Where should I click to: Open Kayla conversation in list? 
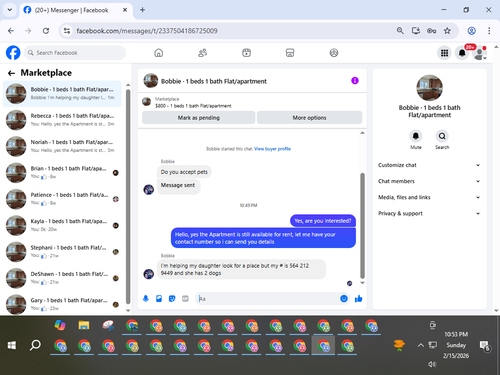coord(62,225)
